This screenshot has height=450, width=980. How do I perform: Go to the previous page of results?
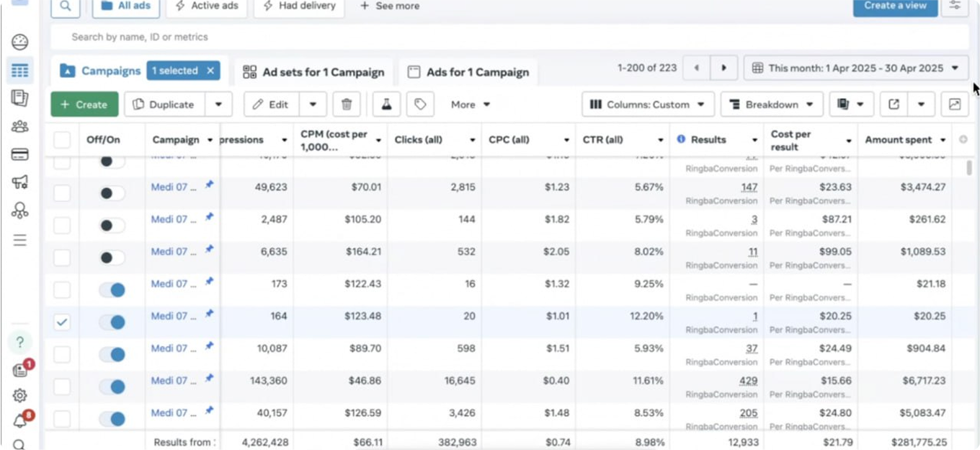696,68
